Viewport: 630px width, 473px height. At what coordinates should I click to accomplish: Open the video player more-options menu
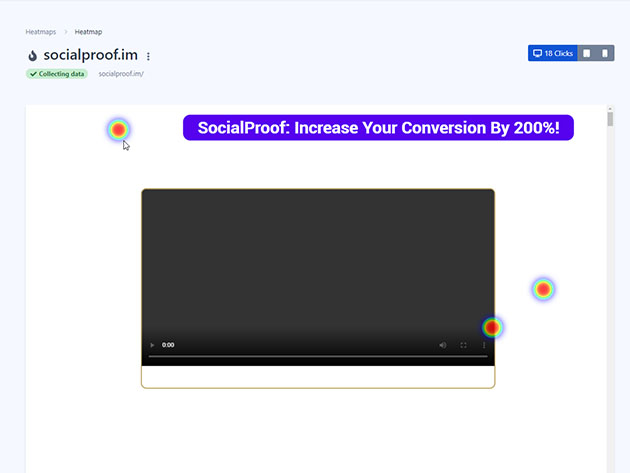[x=484, y=345]
